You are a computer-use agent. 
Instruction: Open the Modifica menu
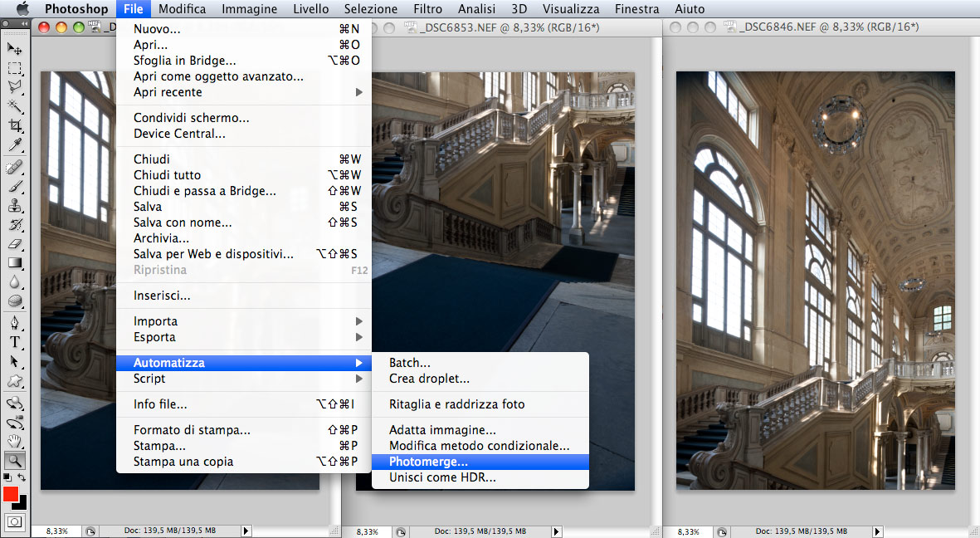[x=182, y=9]
